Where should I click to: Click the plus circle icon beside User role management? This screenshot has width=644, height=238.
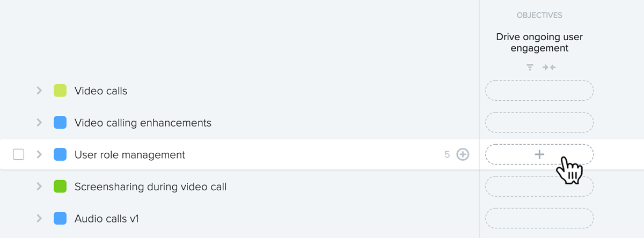[x=463, y=154]
